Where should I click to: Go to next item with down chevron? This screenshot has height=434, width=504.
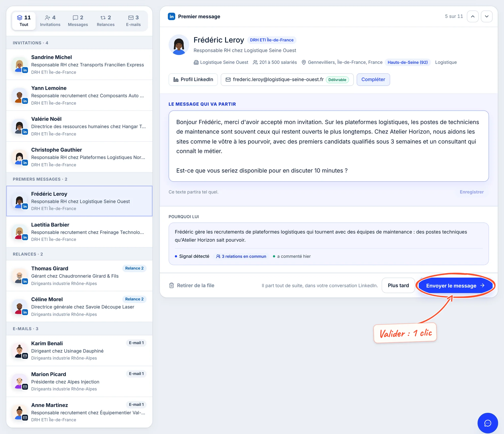pyautogui.click(x=487, y=17)
